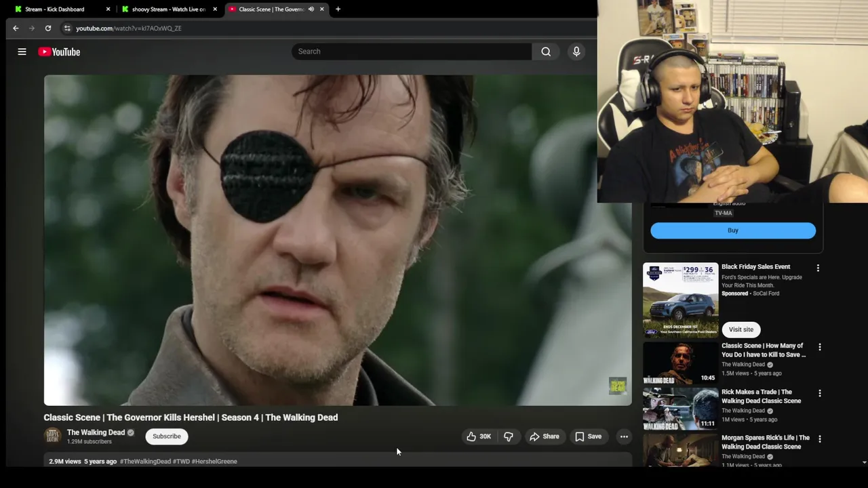Screen dimensions: 868x488
Task: Open Morgan Spares Rick's Life thumbnail
Action: point(681,451)
